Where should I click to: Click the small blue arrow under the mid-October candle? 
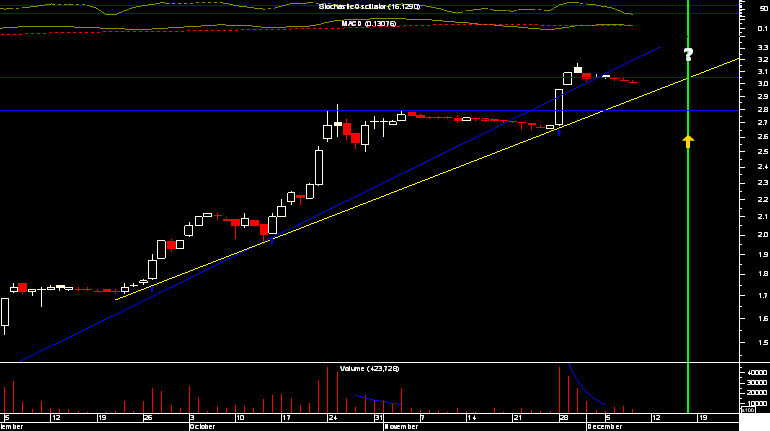tap(272, 241)
